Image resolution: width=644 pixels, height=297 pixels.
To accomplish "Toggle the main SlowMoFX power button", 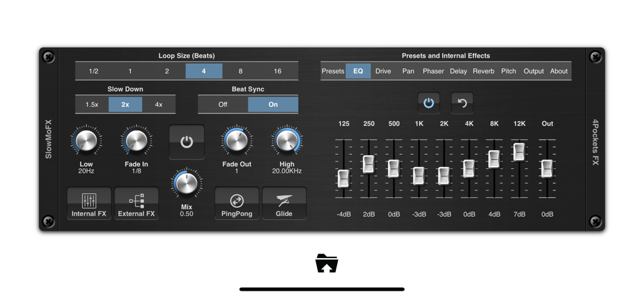I will (186, 142).
